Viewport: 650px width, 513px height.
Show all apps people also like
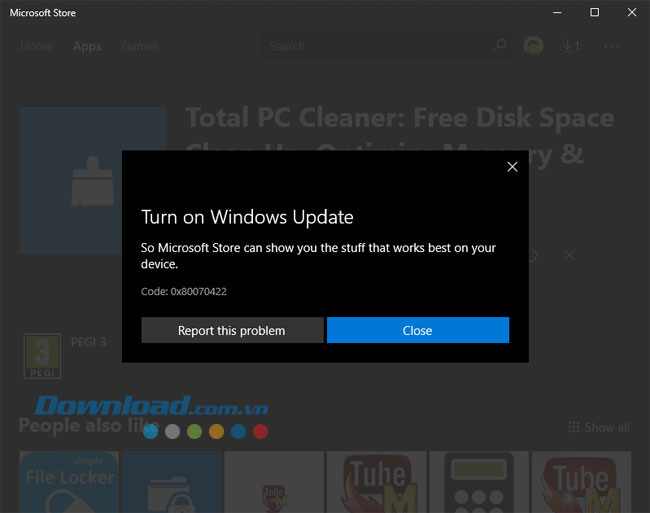tap(599, 427)
